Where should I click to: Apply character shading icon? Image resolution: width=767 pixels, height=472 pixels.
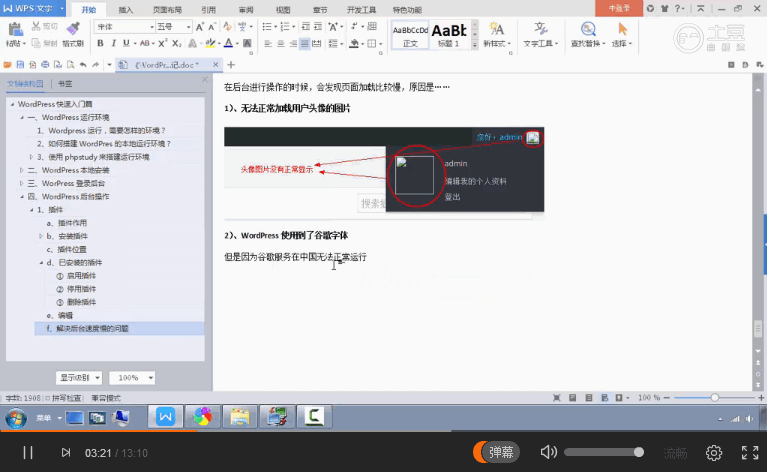pyautogui.click(x=247, y=44)
